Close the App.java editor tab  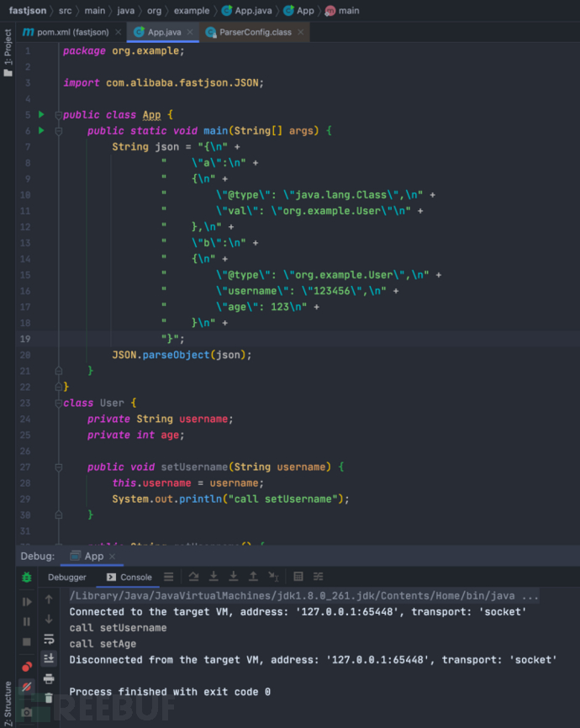click(x=190, y=32)
